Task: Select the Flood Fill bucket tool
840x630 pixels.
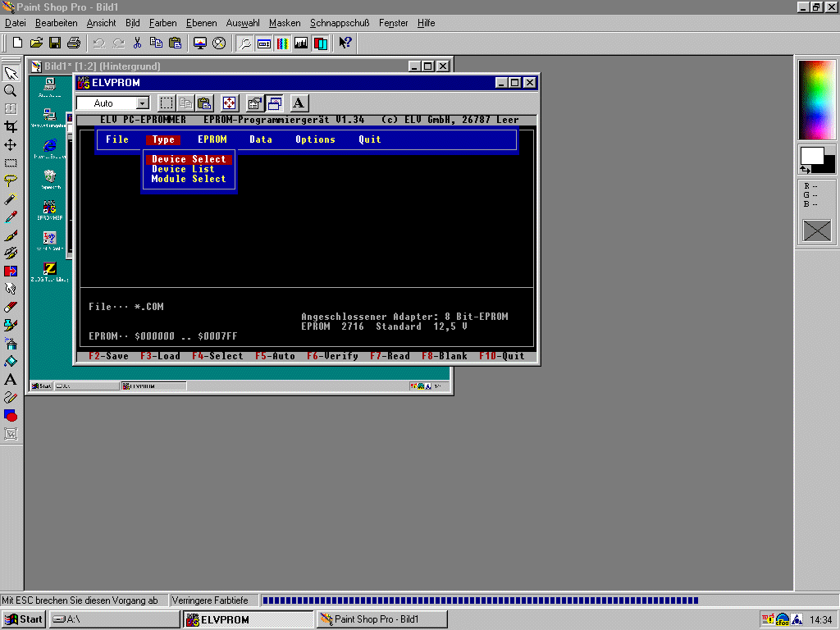Action: [11, 361]
